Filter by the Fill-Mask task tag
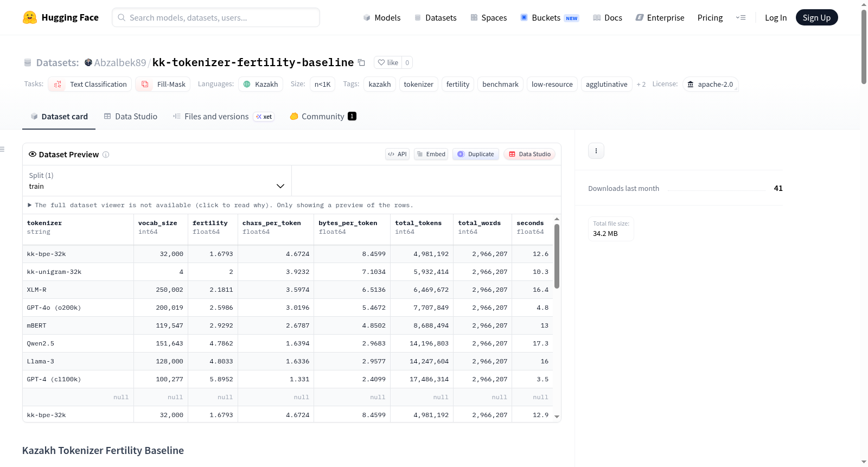This screenshot has width=868, height=467. (x=163, y=84)
